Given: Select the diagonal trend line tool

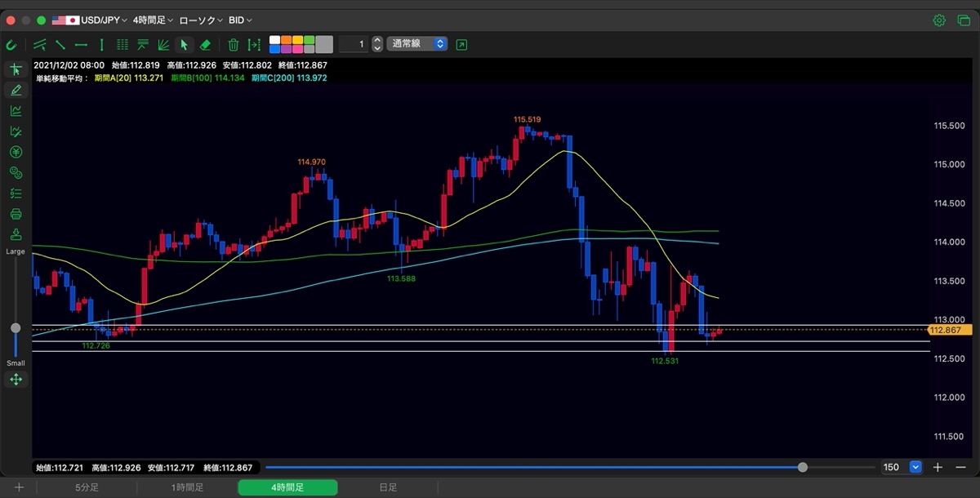Looking at the screenshot, I should pos(60,44).
